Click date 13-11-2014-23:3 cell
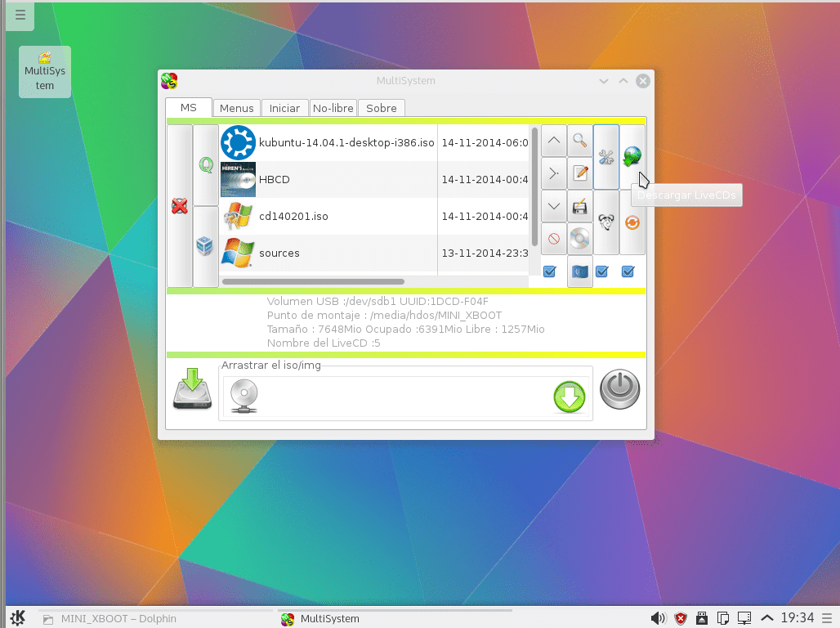This screenshot has width=840, height=628. [x=485, y=253]
